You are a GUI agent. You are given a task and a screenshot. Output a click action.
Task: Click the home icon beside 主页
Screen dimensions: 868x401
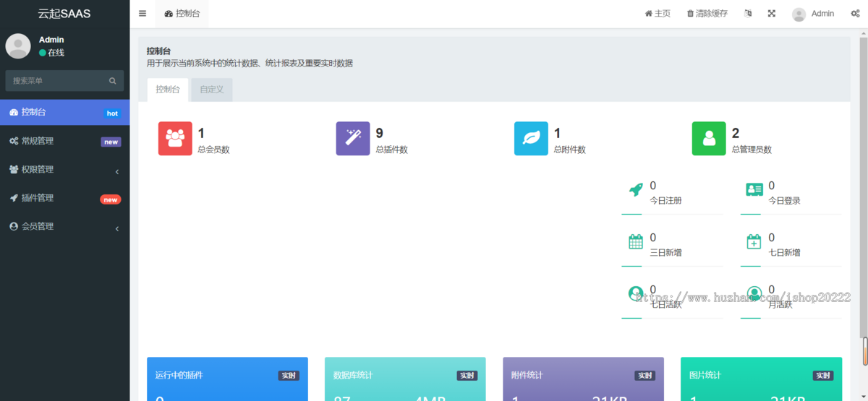[649, 14]
